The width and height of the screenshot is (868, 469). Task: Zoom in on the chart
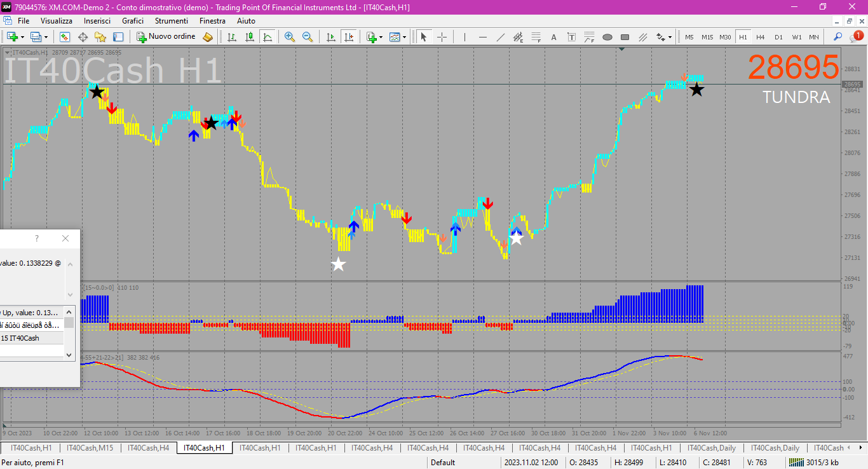(290, 37)
